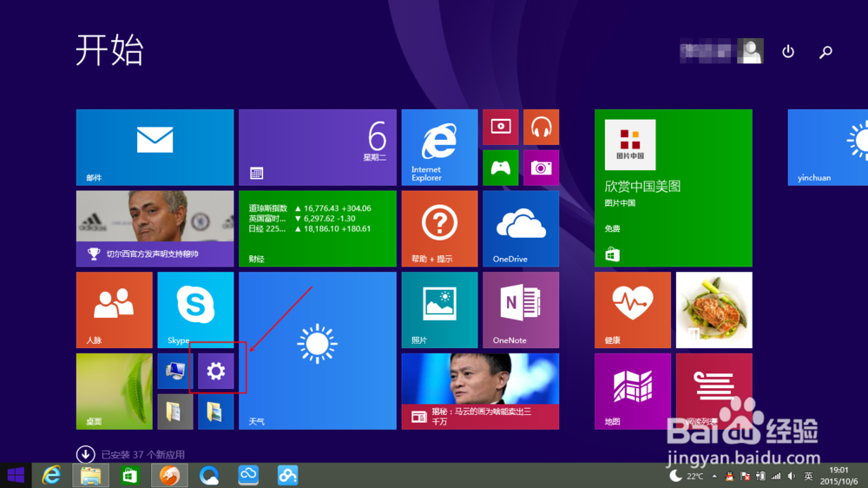
Task: Open the large Weather (天气) tile
Action: pyautogui.click(x=318, y=351)
